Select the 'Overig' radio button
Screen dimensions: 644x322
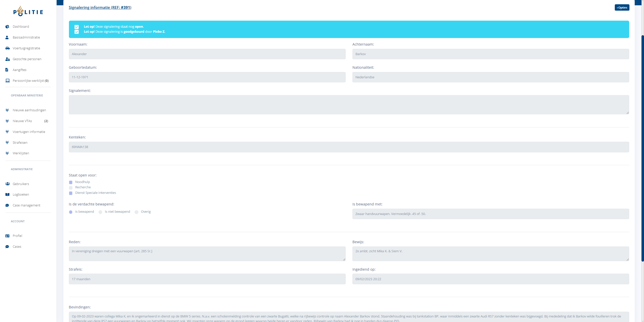coord(136,212)
